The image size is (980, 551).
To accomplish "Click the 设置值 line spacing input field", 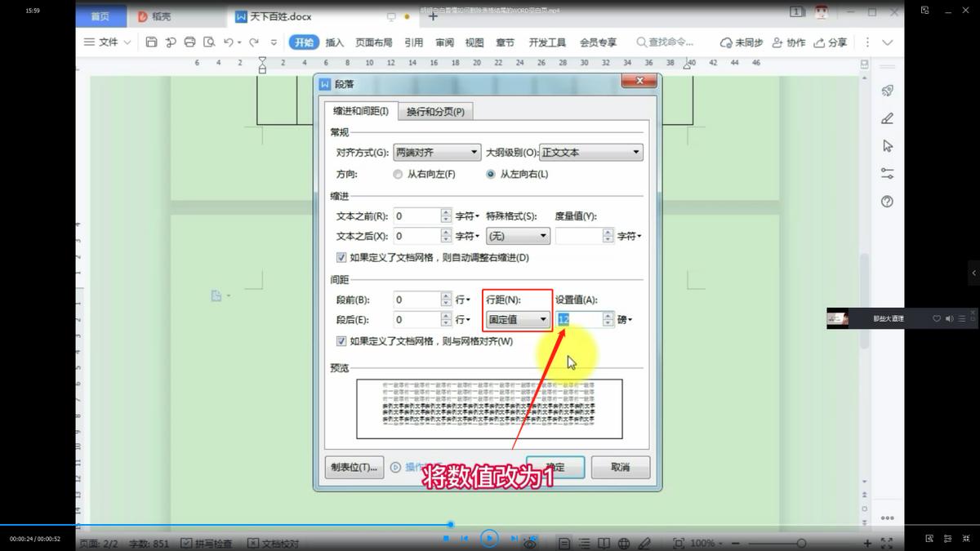I will (x=577, y=319).
